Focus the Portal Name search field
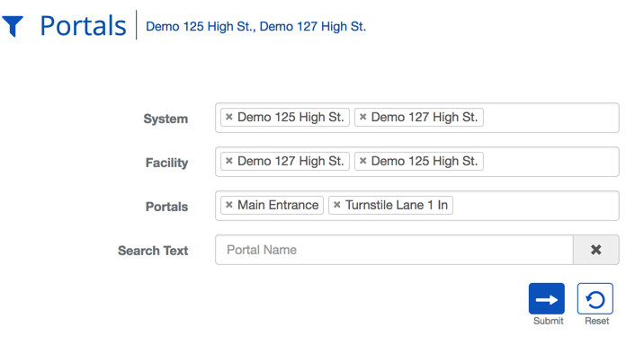This screenshot has width=644, height=345. pyautogui.click(x=394, y=250)
